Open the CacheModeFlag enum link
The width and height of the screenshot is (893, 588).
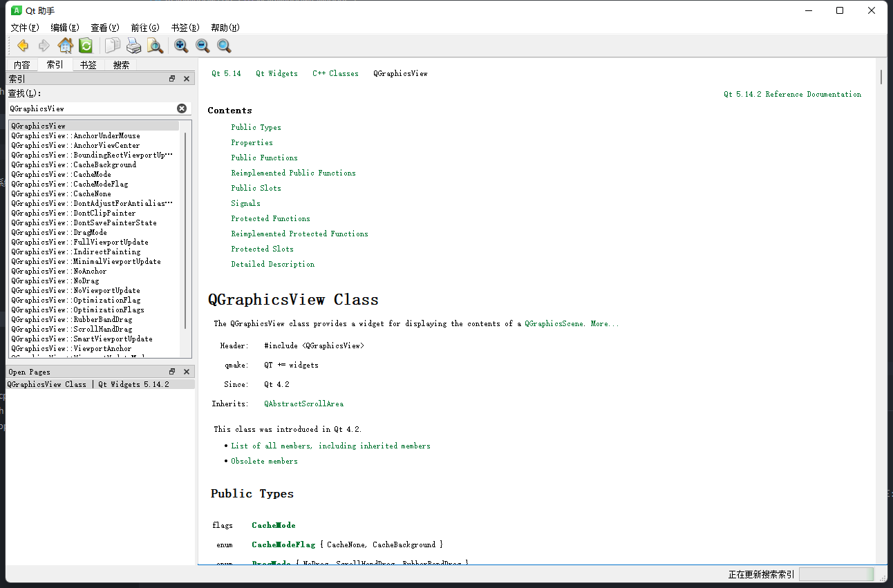(x=283, y=544)
